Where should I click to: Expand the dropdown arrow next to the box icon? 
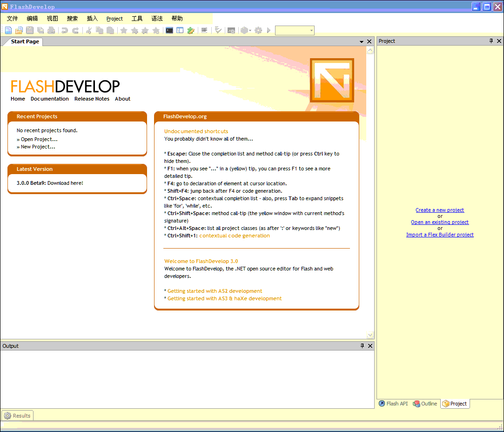point(250,31)
